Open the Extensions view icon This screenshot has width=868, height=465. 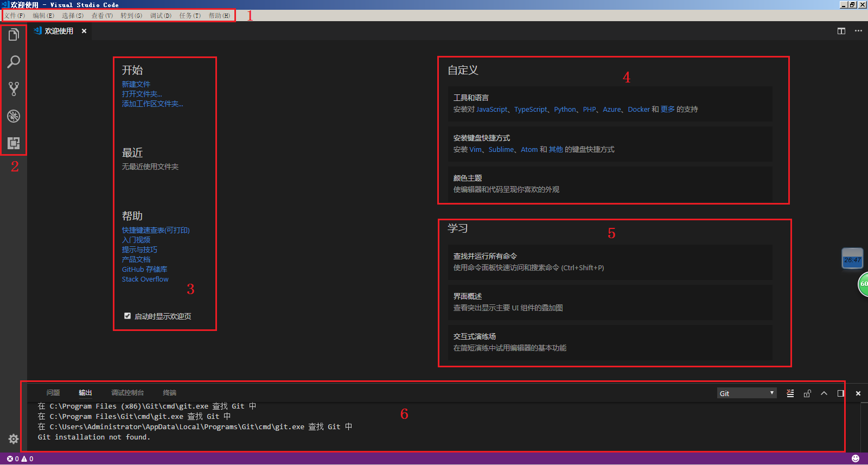14,143
